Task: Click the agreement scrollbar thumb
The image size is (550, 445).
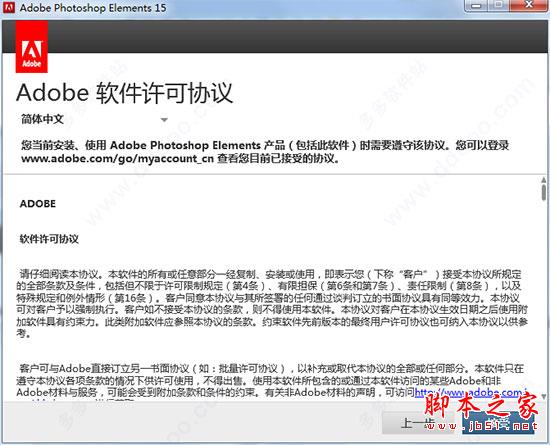Action: coord(544,192)
